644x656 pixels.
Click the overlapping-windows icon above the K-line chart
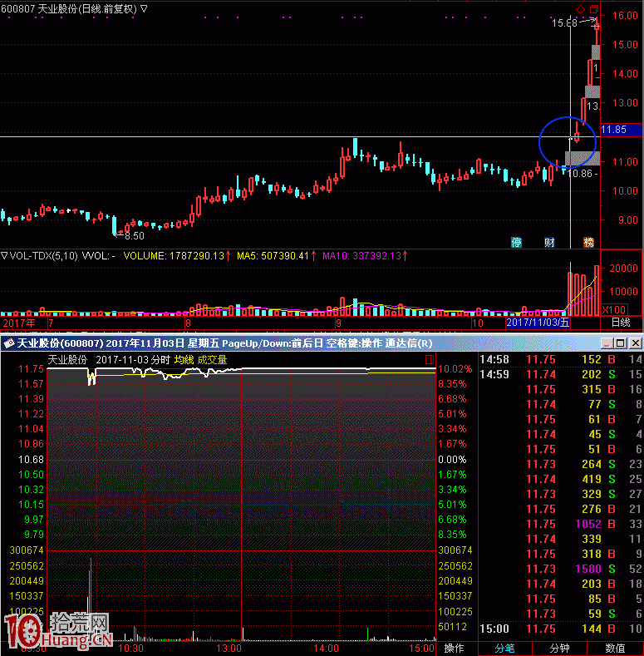click(x=594, y=9)
